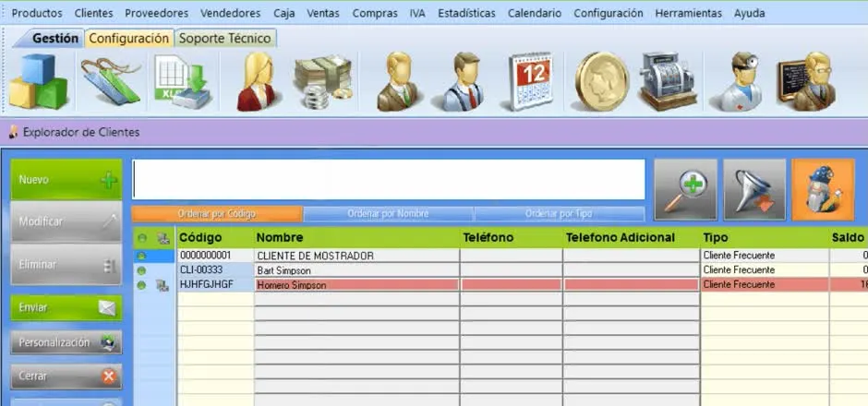The width and height of the screenshot is (868, 406).
Task: Click the gold coin icon
Action: coord(602,81)
